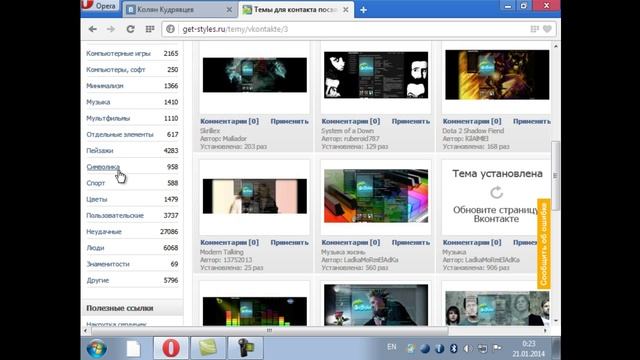Click the heart bookmark icon in address bar
The image size is (640, 360).
pos(547,29)
